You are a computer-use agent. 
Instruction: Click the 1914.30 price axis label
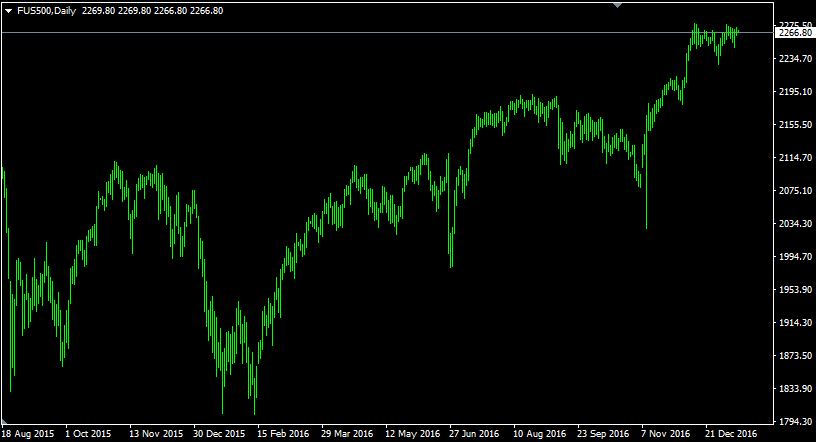795,323
